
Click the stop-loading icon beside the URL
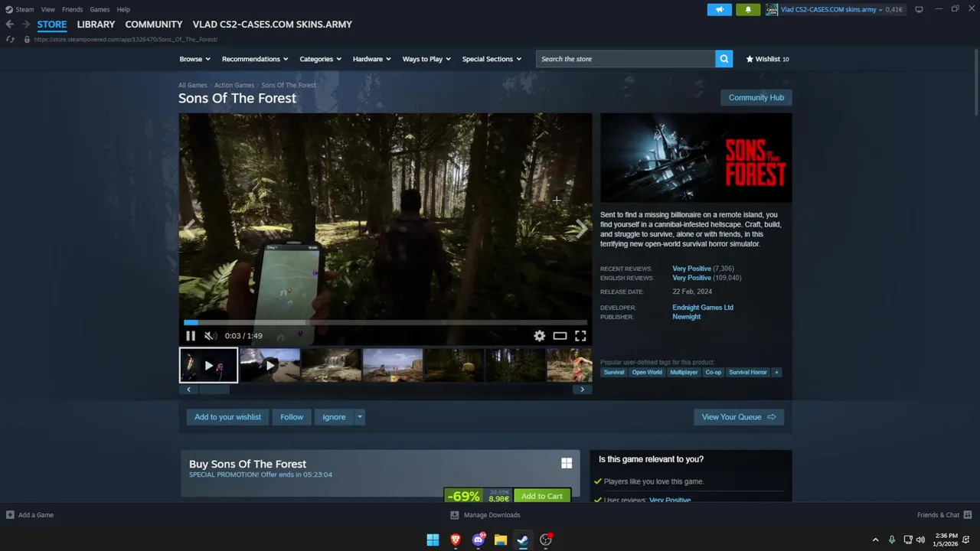pos(10,39)
